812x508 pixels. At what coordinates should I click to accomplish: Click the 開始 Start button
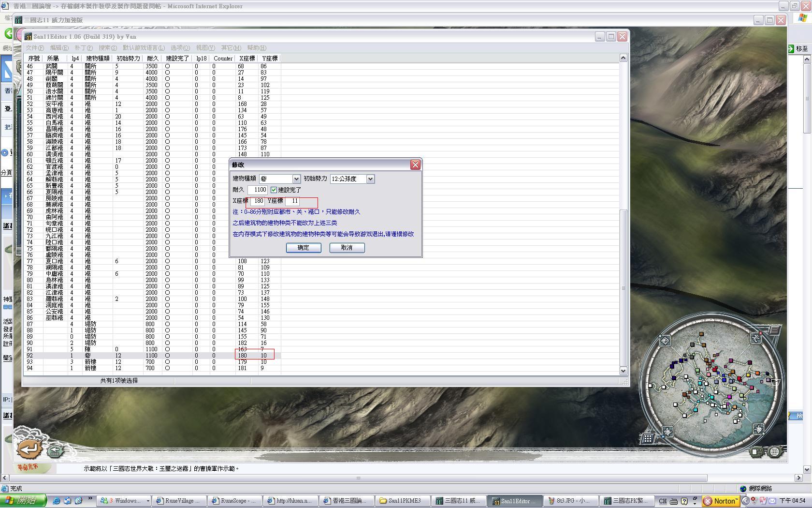23,501
